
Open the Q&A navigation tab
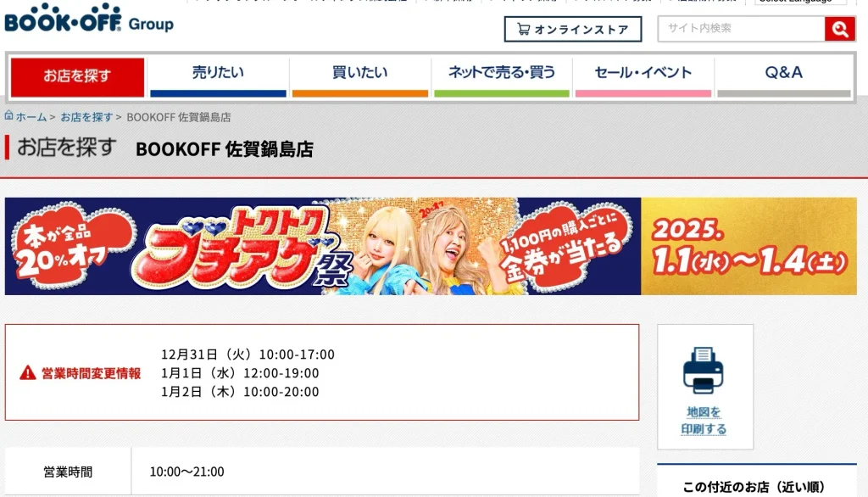[x=784, y=77]
